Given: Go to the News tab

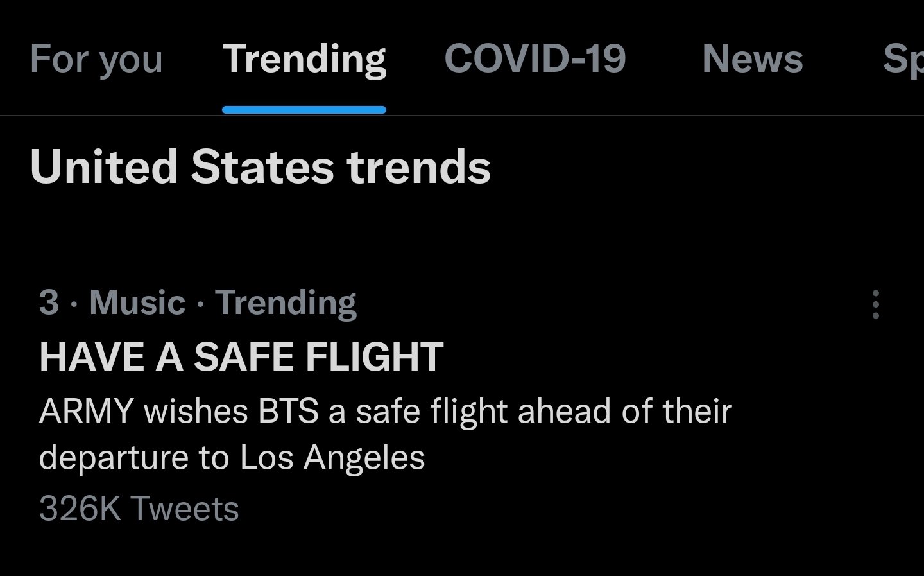Looking at the screenshot, I should (752, 58).
